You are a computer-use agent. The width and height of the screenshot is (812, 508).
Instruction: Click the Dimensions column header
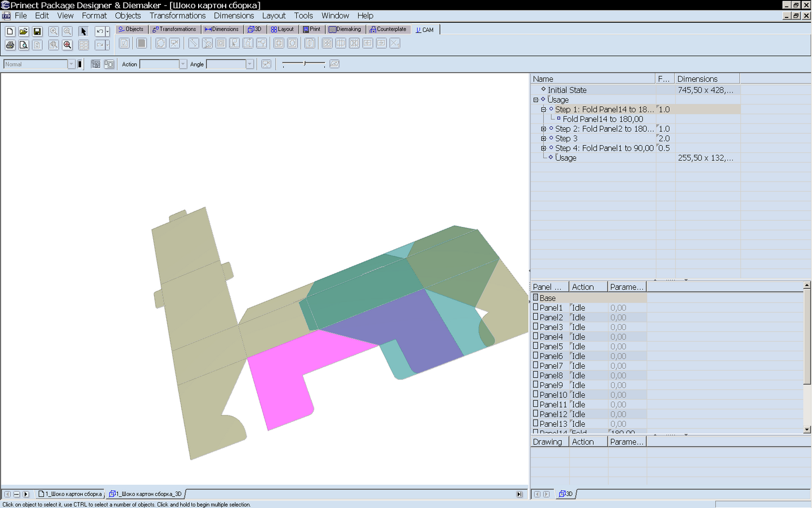tap(707, 79)
